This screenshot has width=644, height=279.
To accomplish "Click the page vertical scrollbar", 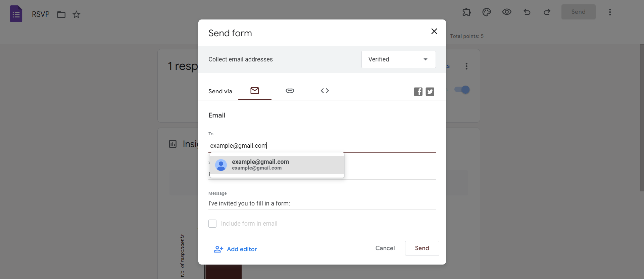I will pyautogui.click(x=642, y=118).
